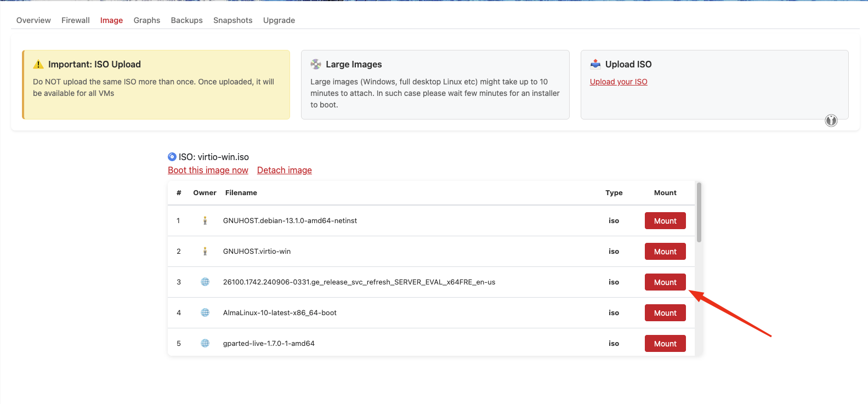
Task: Click the round accessibility icon at right
Action: pyautogui.click(x=831, y=121)
